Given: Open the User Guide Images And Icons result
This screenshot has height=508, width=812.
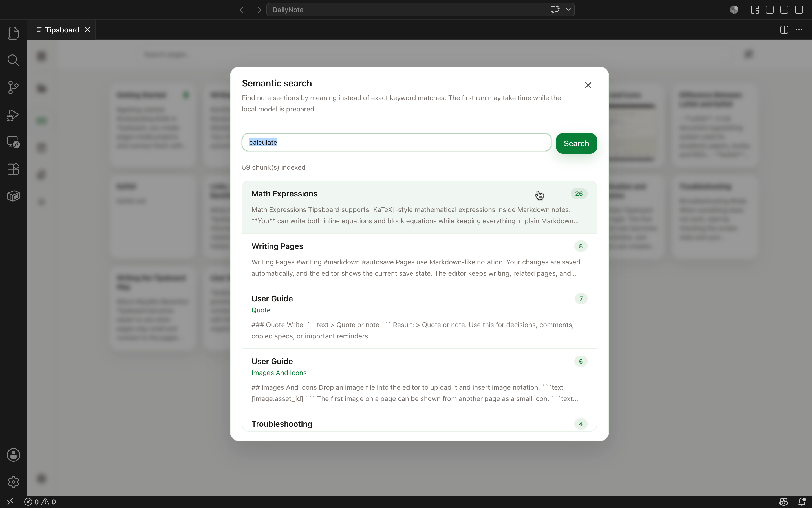Looking at the screenshot, I should 419,380.
